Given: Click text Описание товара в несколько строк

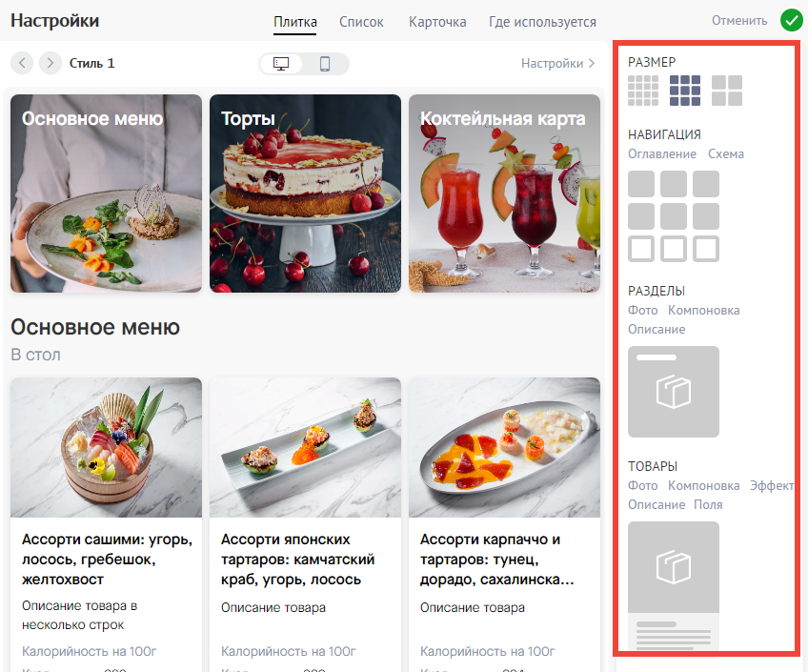Looking at the screenshot, I should (x=79, y=616).
